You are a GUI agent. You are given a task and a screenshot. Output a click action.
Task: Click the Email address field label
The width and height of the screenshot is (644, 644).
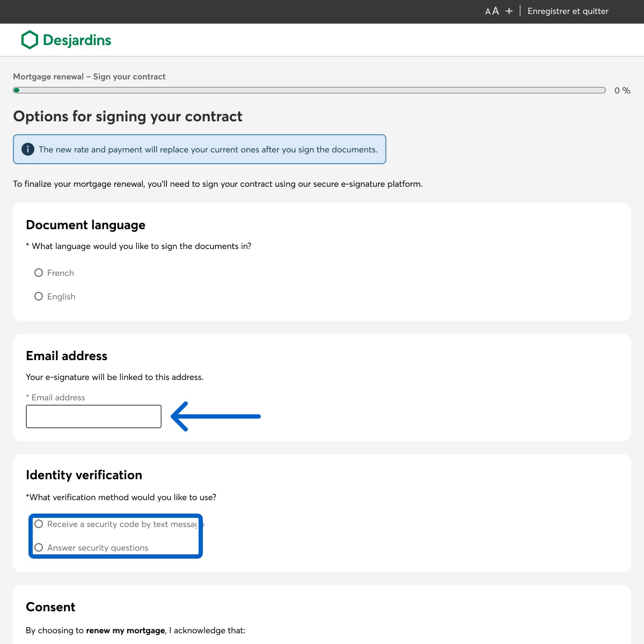coord(58,397)
